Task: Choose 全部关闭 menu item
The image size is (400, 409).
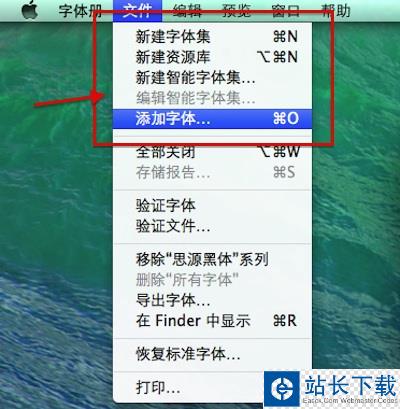Action: (x=213, y=152)
